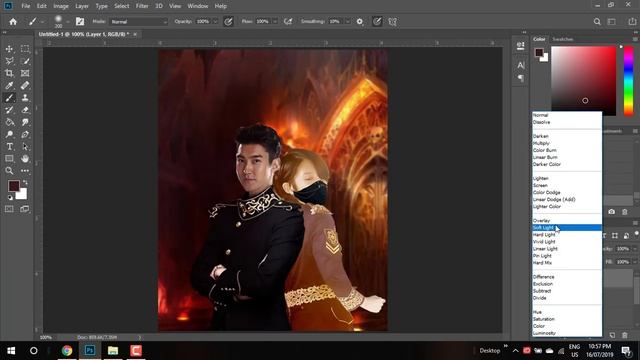Viewport: 640px width, 360px height.
Task: Open the Layer menu
Action: pyautogui.click(x=82, y=6)
